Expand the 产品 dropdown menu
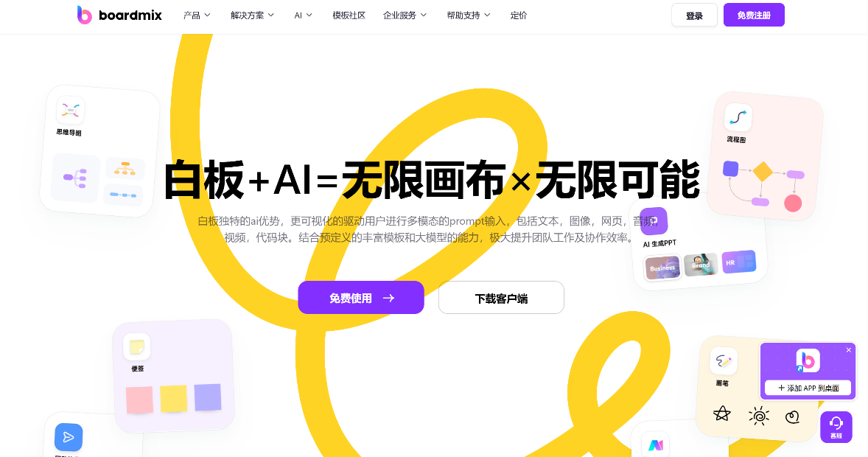 tap(197, 15)
